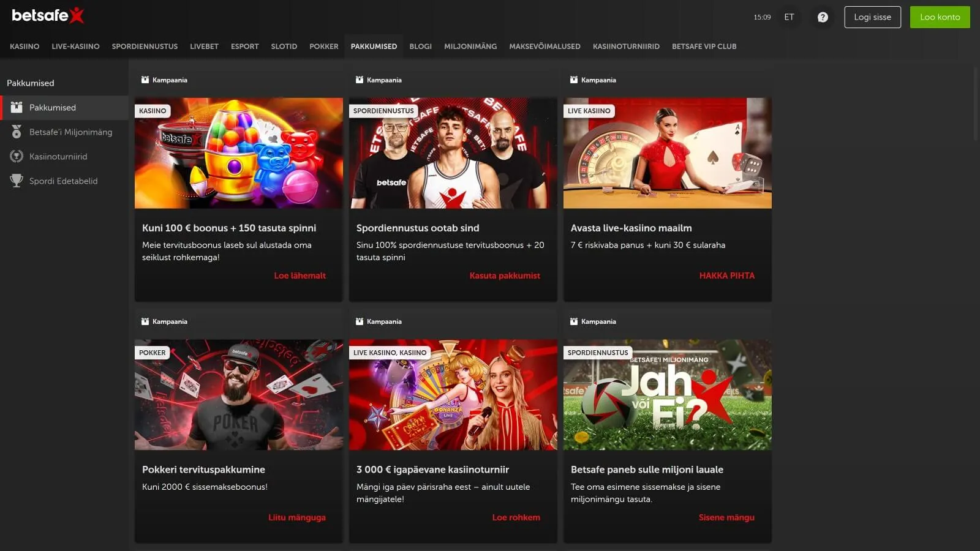Screen dimensions: 980x551
Task: Click title Spordiennustus ootab sind
Action: click(418, 228)
